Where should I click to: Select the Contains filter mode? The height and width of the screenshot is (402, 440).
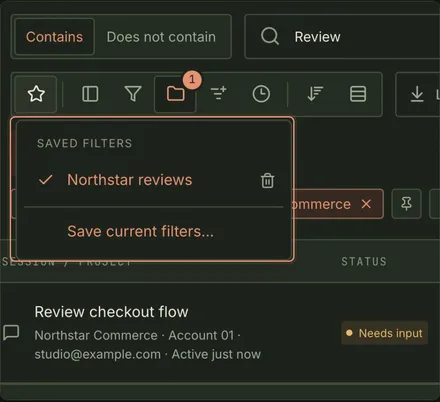55,37
